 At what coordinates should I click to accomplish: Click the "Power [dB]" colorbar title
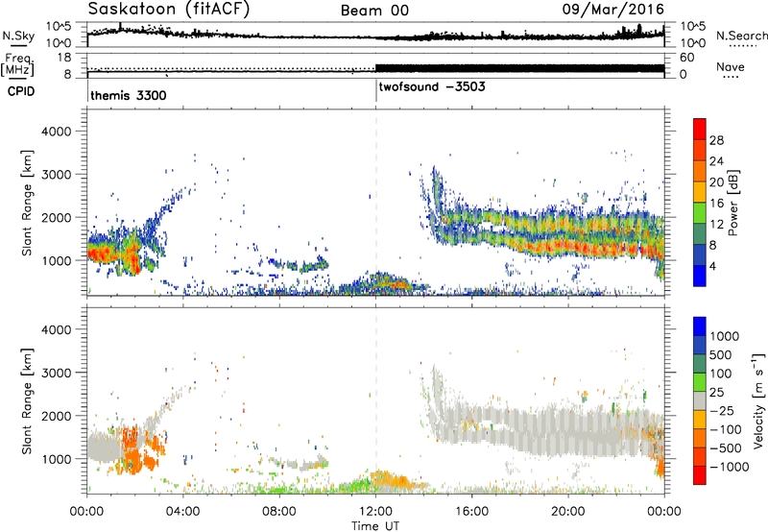[732, 203]
